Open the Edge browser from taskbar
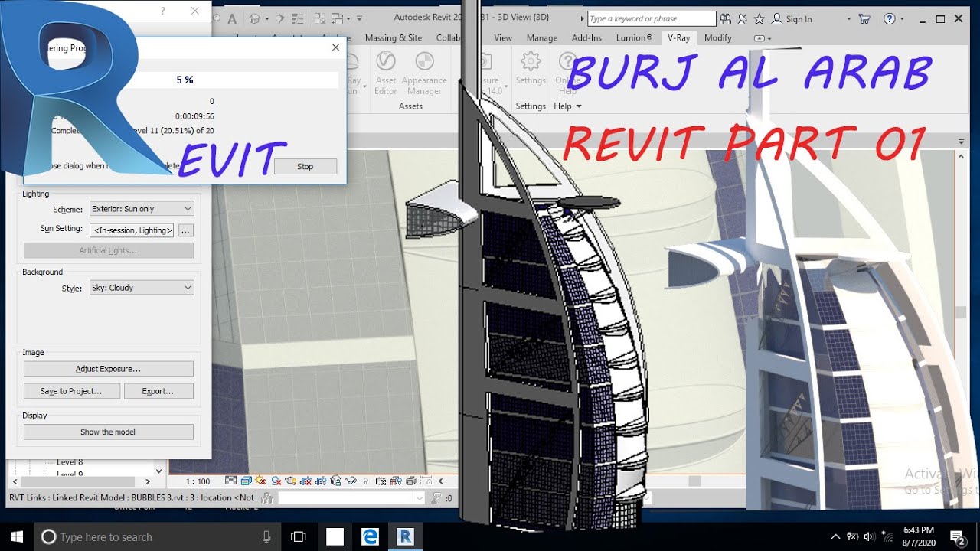The image size is (980, 551). [x=371, y=536]
